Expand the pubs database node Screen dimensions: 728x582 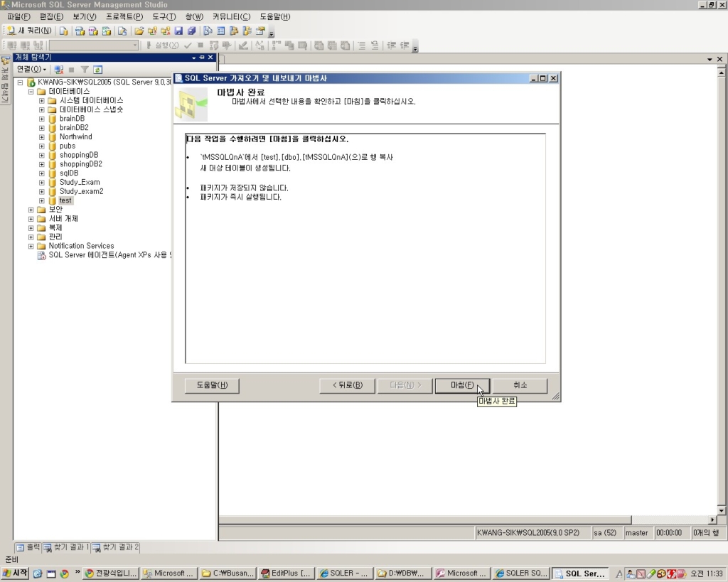click(42, 146)
